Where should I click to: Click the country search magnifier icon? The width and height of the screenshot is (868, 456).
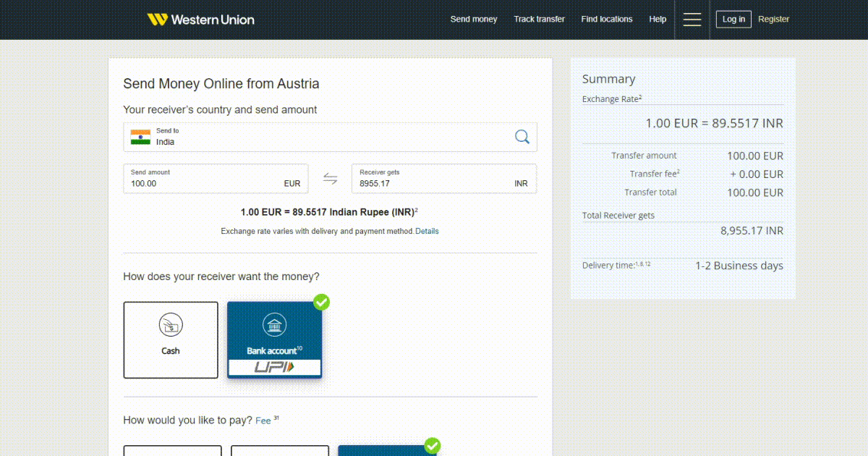(x=522, y=137)
